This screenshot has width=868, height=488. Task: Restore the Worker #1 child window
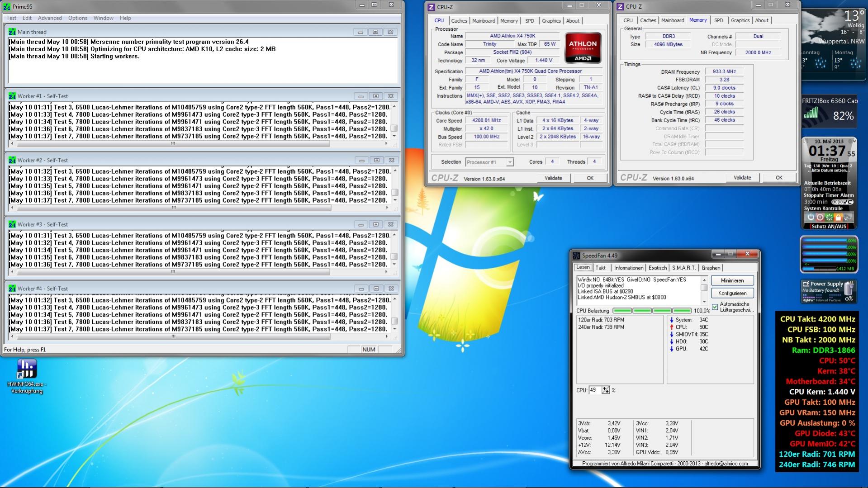pos(376,96)
